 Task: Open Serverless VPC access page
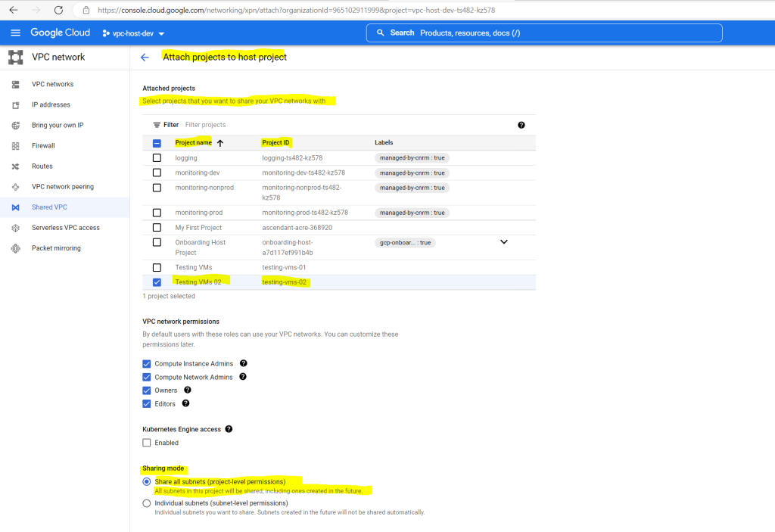[x=66, y=228]
